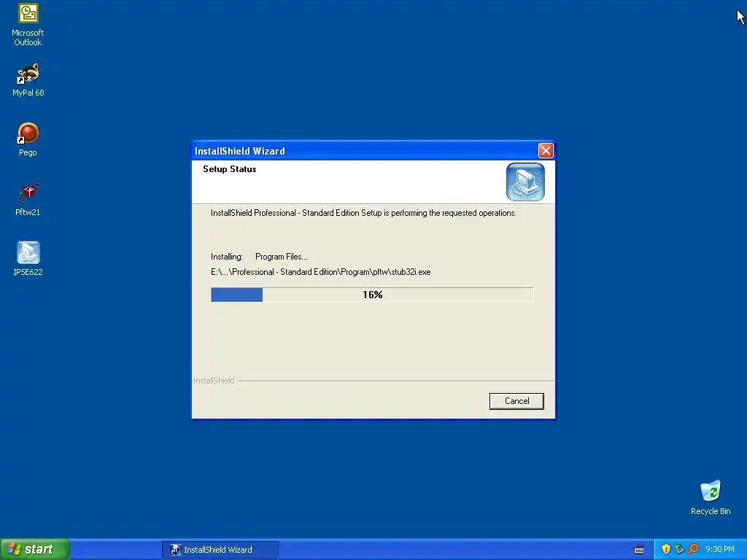Click the 'performing the requested operations' message
Screen dimensions: 747x560
(363, 213)
